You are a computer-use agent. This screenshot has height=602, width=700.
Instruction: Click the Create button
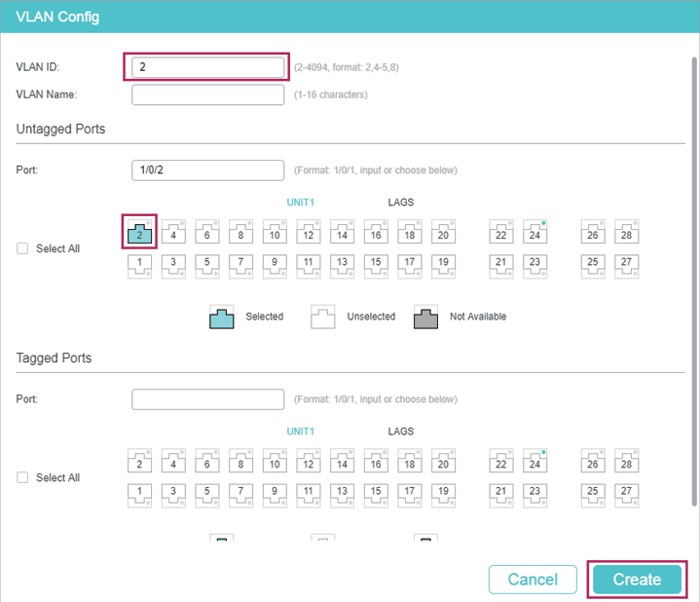pyautogui.click(x=637, y=580)
